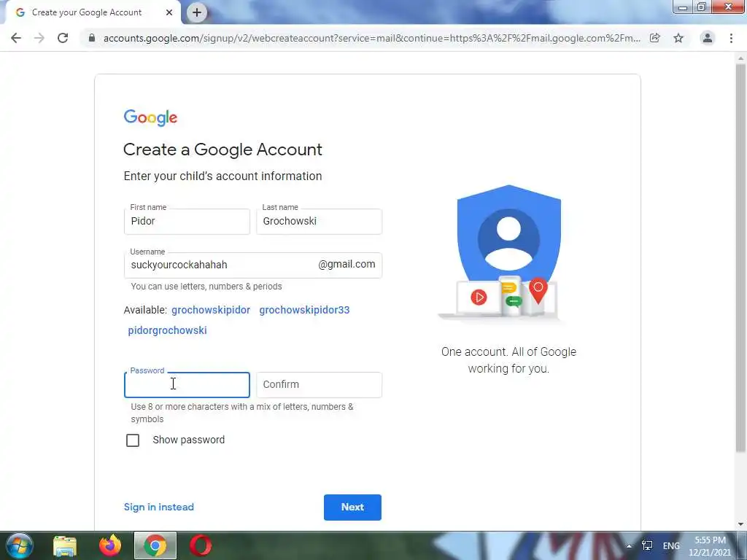The height and width of the screenshot is (560, 747).
Task: Reload the current page
Action: (x=63, y=38)
